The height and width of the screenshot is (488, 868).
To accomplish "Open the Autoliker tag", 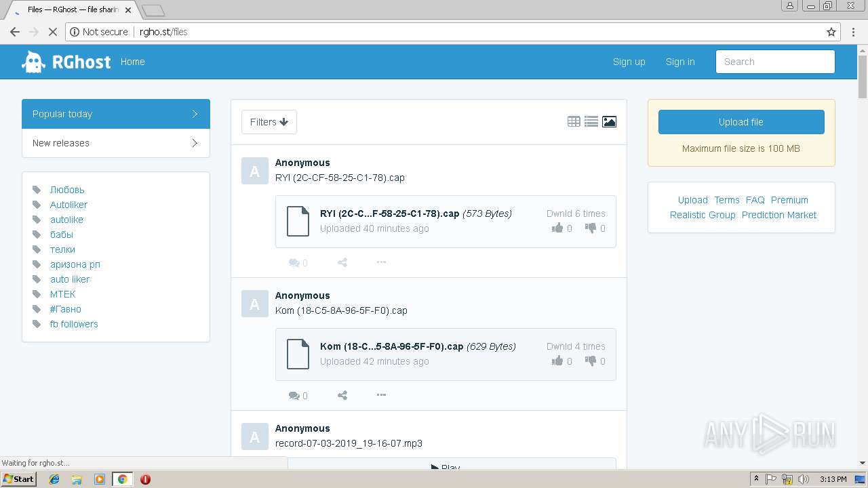I will pos(68,205).
